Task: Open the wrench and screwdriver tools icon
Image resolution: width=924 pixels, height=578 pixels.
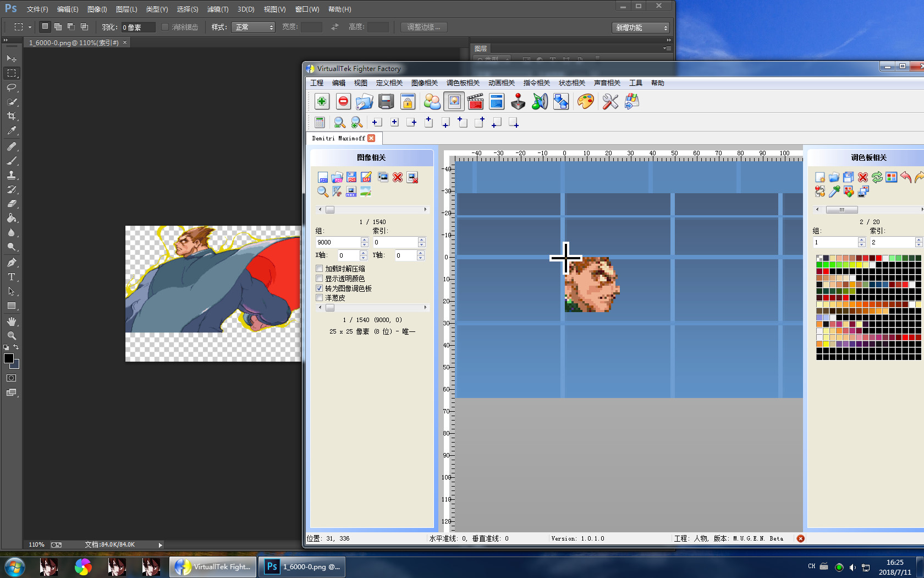Action: [610, 101]
